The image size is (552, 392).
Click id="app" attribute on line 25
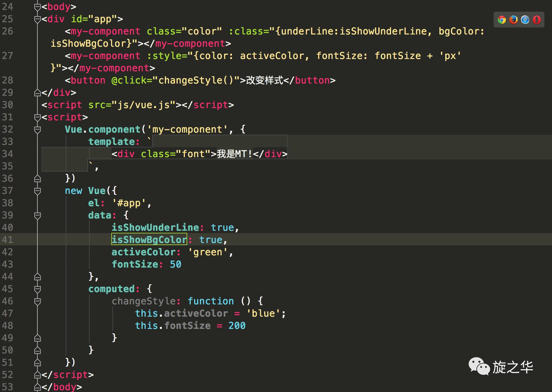point(94,19)
